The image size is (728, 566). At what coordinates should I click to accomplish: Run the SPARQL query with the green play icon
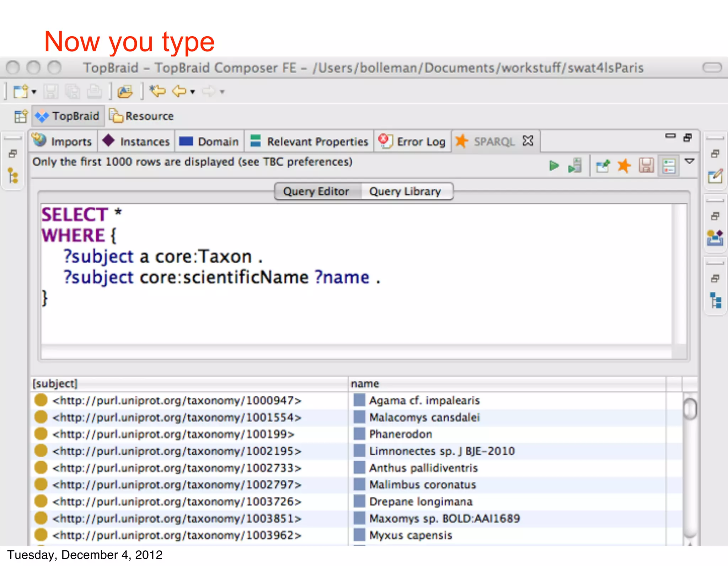(x=553, y=166)
